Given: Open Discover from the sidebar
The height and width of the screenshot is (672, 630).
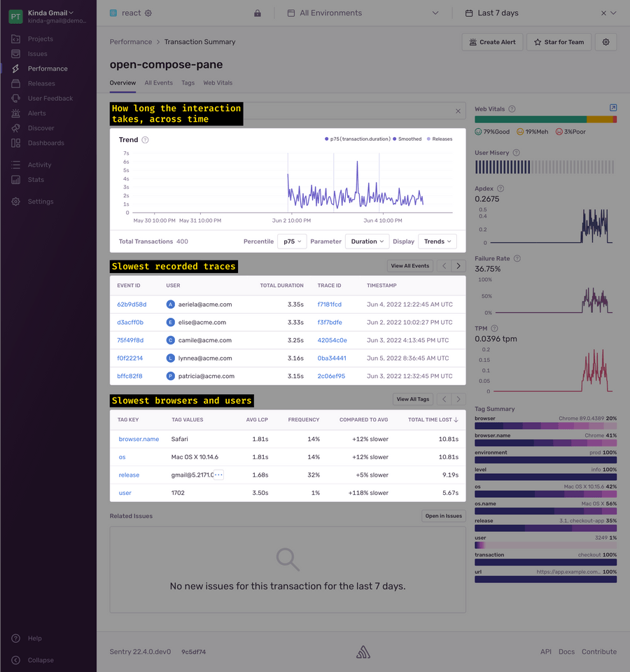Looking at the screenshot, I should [x=41, y=128].
